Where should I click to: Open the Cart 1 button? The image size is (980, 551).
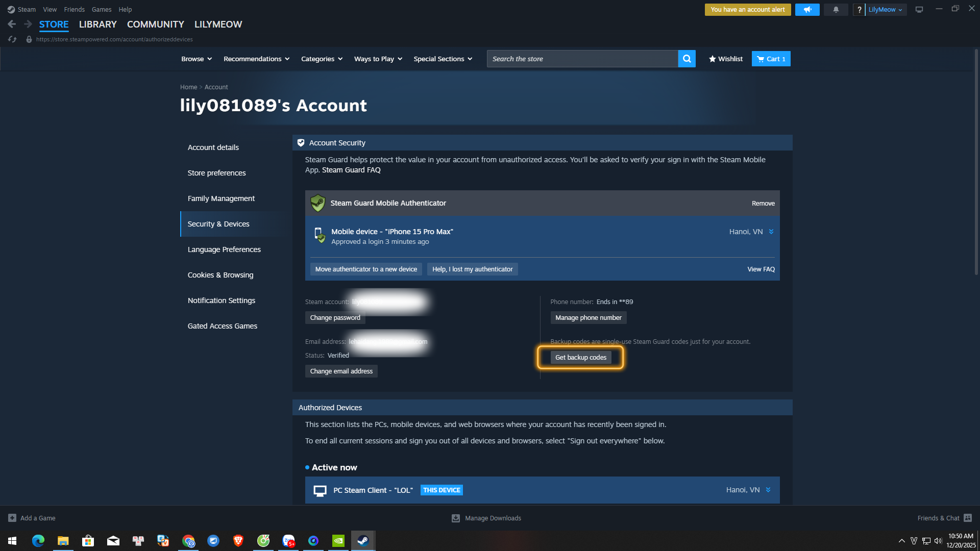click(x=771, y=59)
